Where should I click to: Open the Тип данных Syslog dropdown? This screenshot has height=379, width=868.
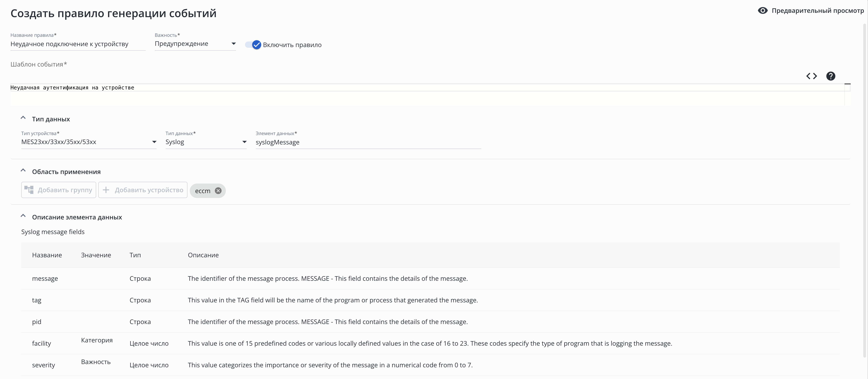click(206, 142)
